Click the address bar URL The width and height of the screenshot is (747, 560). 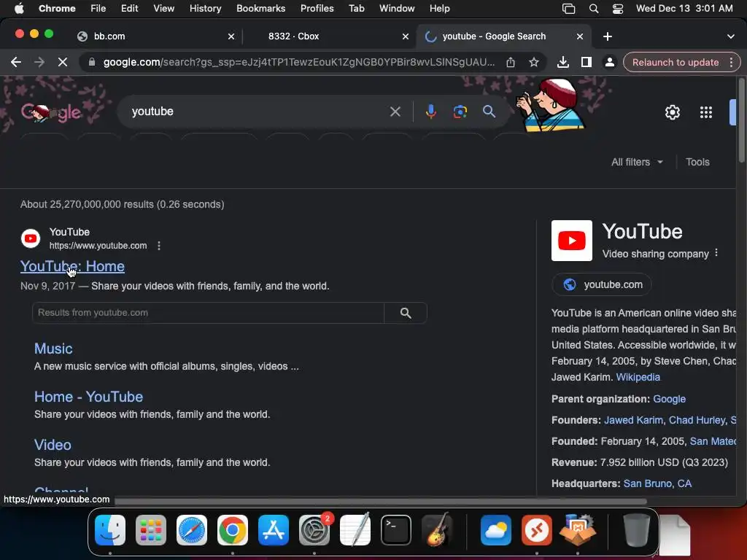(x=298, y=63)
